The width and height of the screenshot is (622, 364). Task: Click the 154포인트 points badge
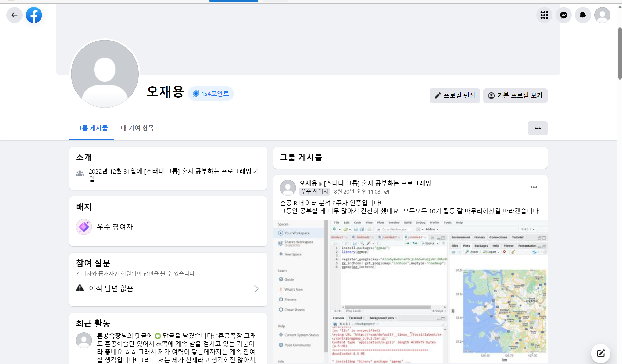pos(211,94)
